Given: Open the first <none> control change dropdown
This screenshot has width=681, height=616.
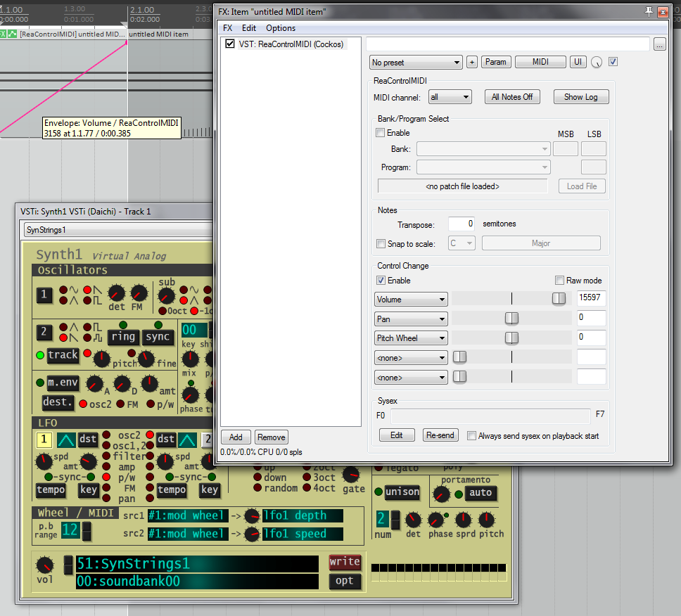Looking at the screenshot, I should click(411, 358).
